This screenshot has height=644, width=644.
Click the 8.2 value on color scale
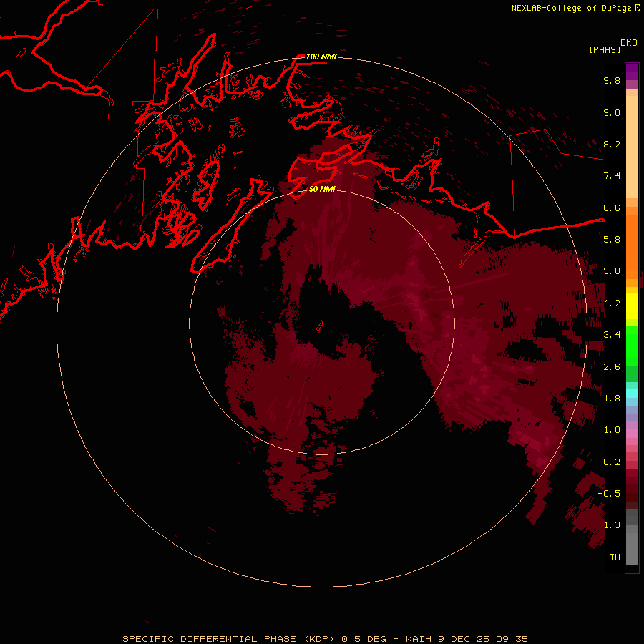click(612, 144)
